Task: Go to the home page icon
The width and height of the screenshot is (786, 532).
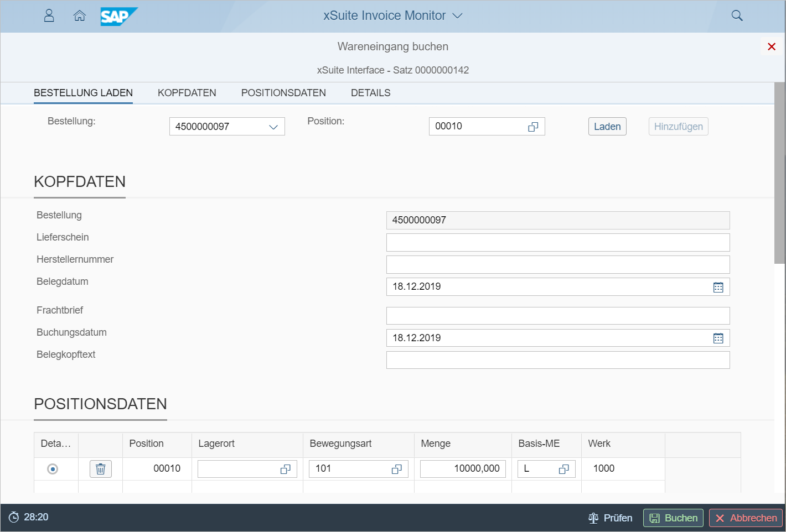Action: point(80,15)
